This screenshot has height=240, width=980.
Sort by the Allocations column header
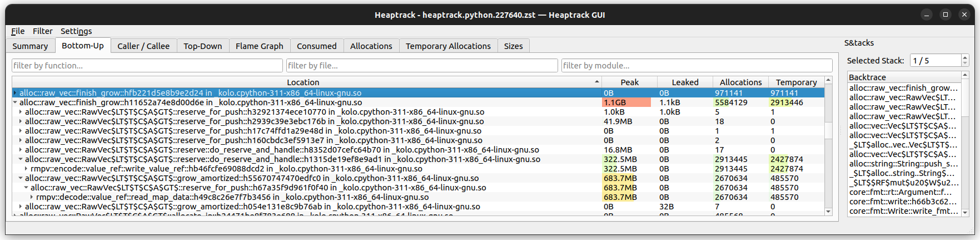[740, 82]
